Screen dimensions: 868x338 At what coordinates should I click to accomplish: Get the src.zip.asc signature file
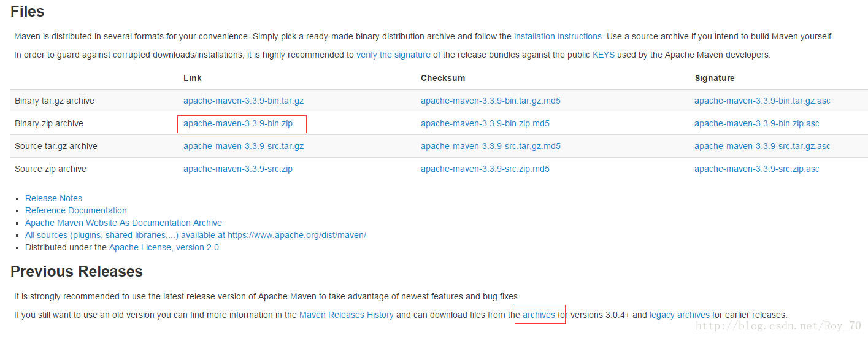click(x=756, y=169)
